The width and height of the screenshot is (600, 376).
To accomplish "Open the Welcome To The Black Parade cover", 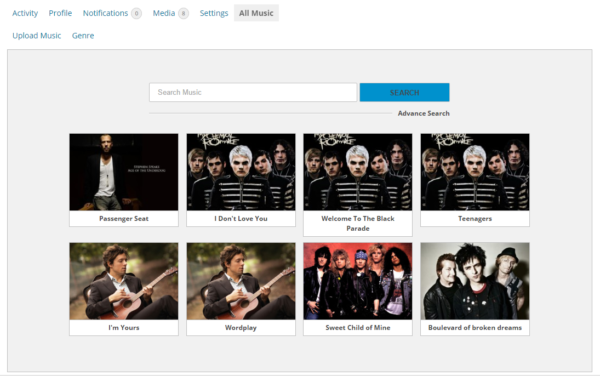I will tap(358, 172).
